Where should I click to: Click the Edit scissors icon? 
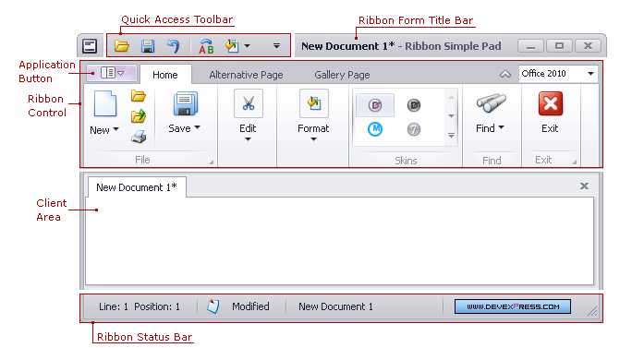coord(248,103)
